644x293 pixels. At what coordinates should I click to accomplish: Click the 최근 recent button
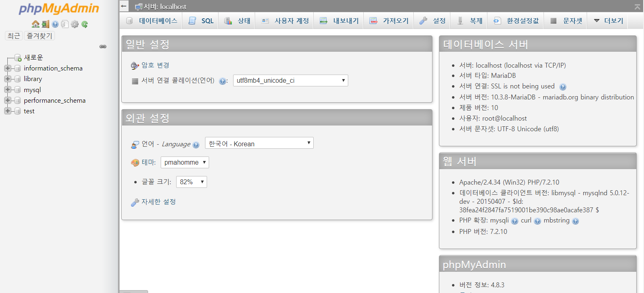pos(13,36)
